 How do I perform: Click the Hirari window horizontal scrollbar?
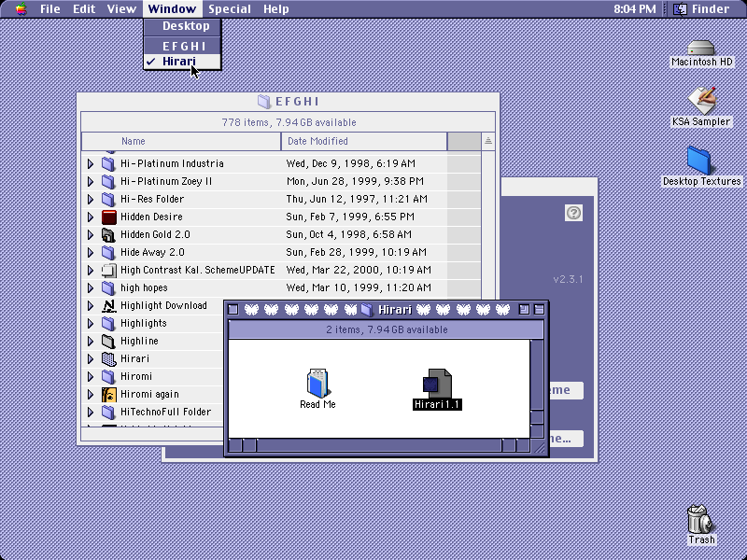(379, 445)
